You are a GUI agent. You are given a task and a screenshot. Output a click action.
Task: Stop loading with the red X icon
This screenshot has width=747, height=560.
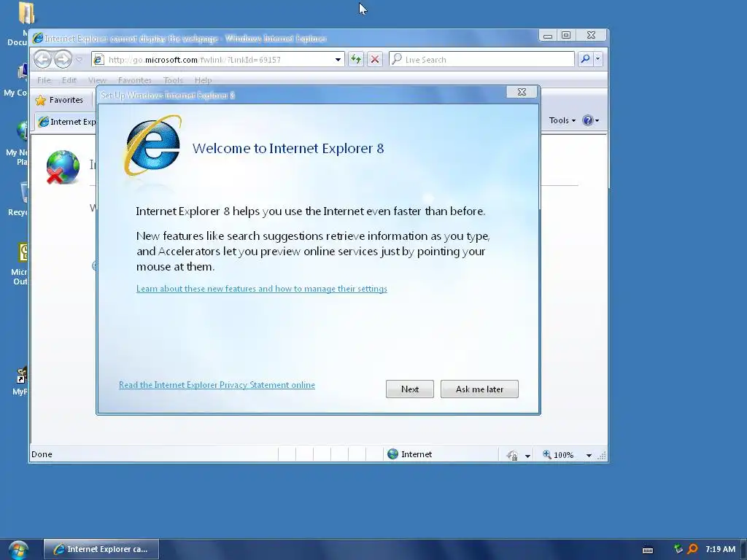(375, 60)
